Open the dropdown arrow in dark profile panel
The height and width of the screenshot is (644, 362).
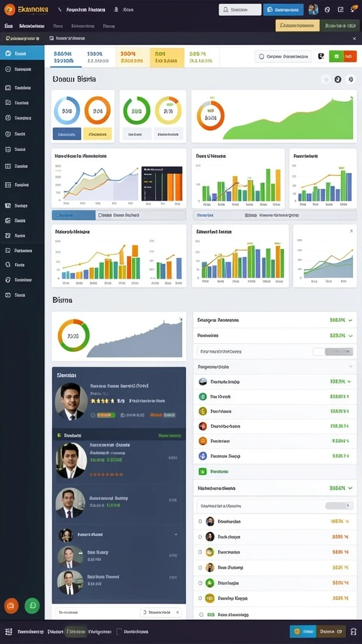click(x=176, y=535)
